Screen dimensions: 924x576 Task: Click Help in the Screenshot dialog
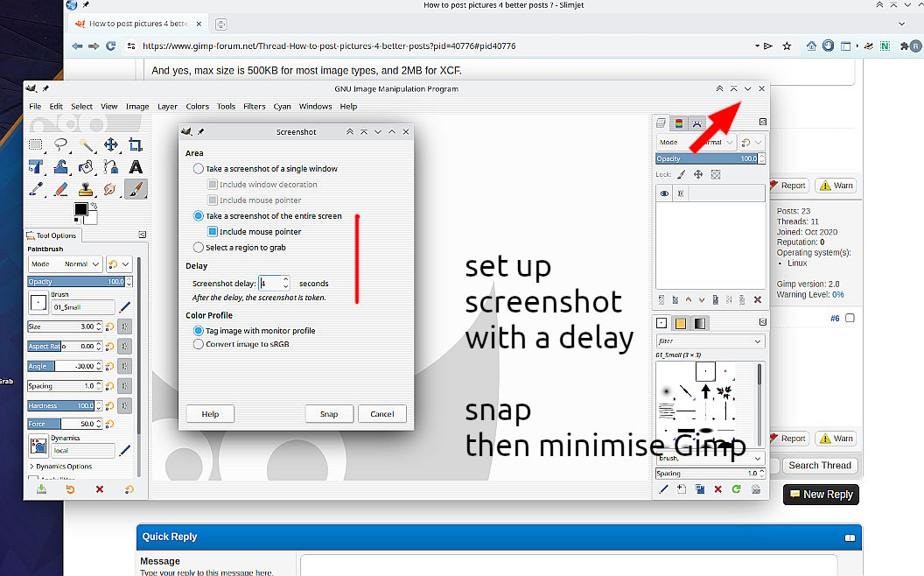(210, 414)
